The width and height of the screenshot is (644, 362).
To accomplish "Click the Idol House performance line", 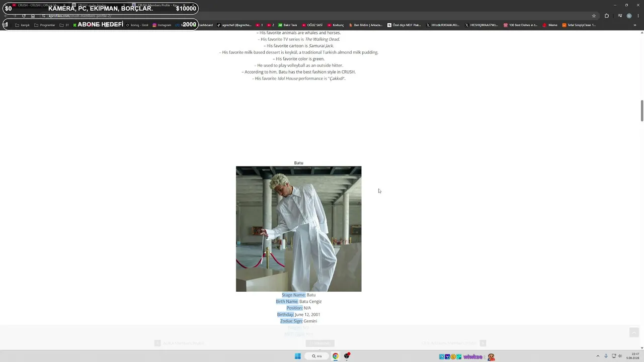I will click(298, 78).
